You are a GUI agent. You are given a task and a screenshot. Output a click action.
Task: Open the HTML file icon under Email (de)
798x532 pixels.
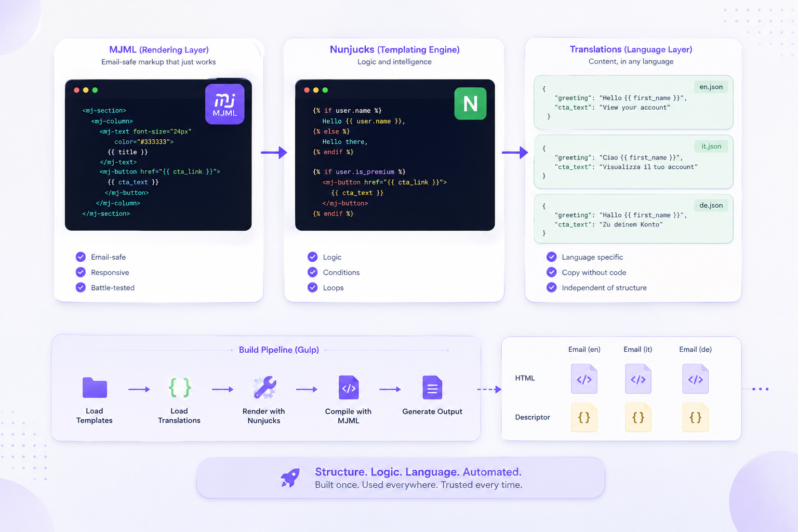pyautogui.click(x=695, y=379)
